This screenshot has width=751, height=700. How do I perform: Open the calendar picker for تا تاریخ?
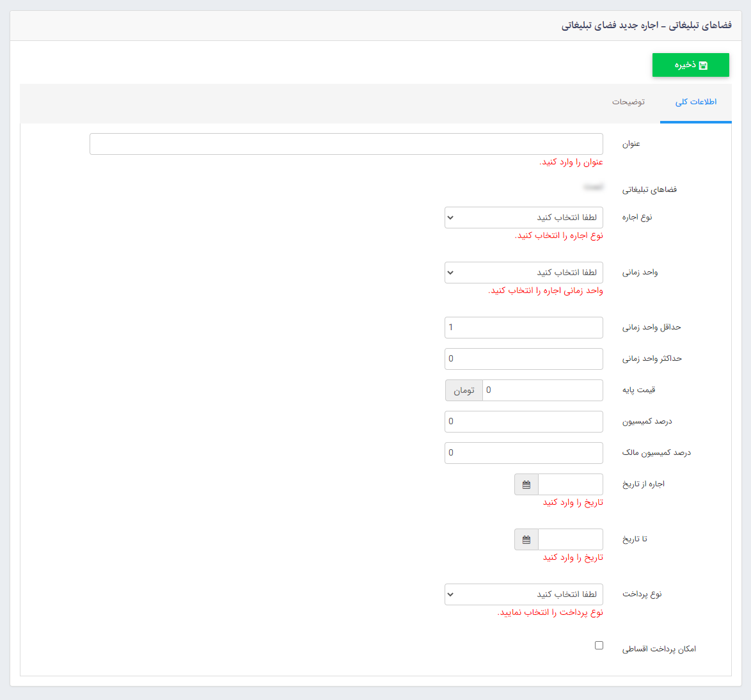click(526, 539)
